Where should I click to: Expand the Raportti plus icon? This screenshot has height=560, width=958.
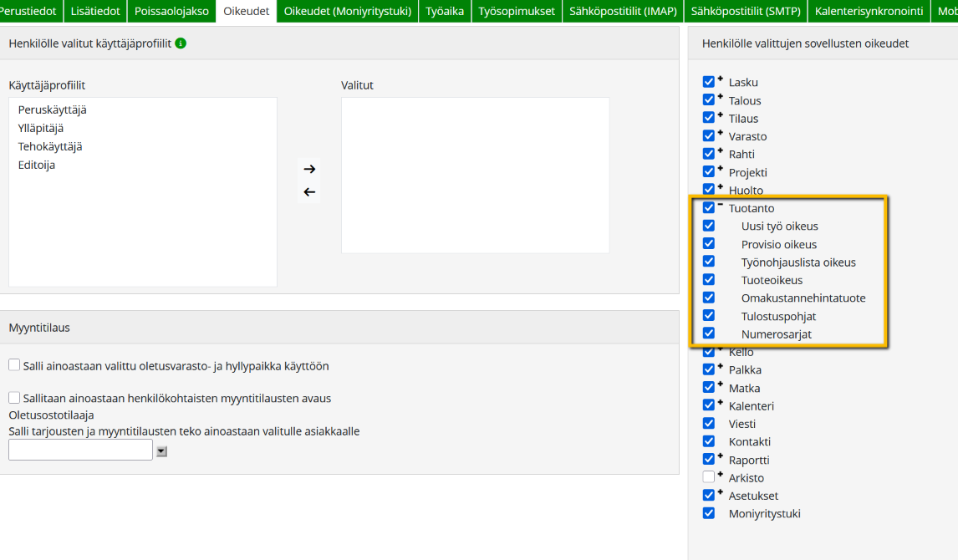click(721, 456)
